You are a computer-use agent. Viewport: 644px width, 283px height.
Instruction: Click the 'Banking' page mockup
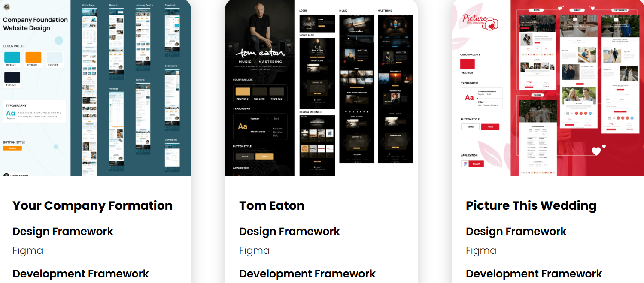coord(143,118)
